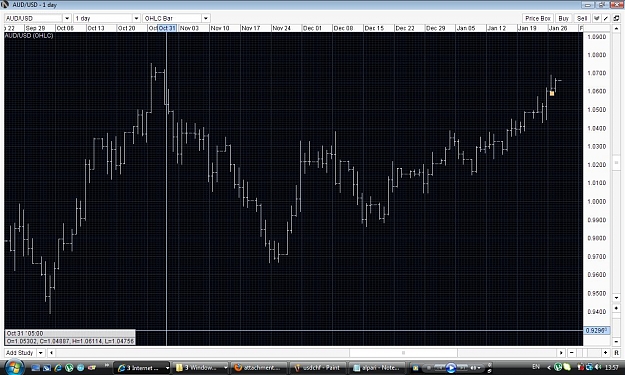Click the AUD/USD (OHLC) chart legend label
This screenshot has height=375, width=625.
point(29,35)
